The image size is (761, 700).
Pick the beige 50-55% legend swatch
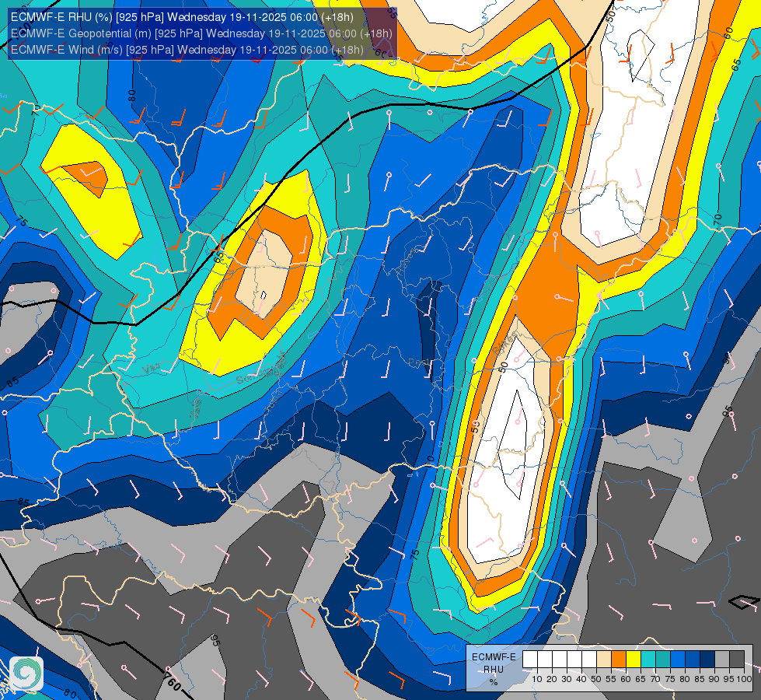click(604, 660)
